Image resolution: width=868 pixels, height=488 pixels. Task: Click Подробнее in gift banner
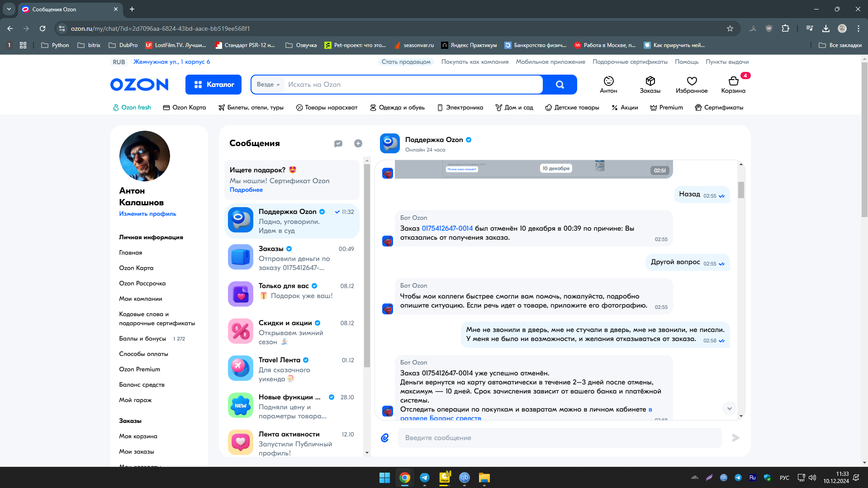point(246,190)
